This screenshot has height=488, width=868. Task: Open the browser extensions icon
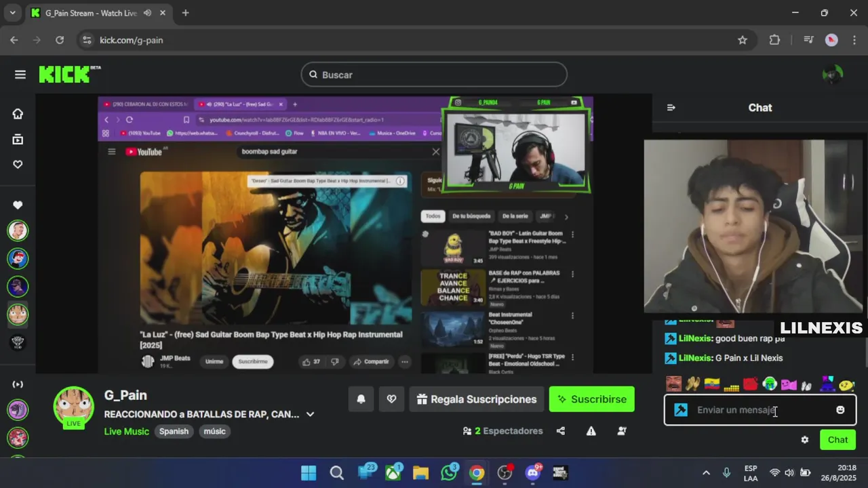click(x=774, y=40)
